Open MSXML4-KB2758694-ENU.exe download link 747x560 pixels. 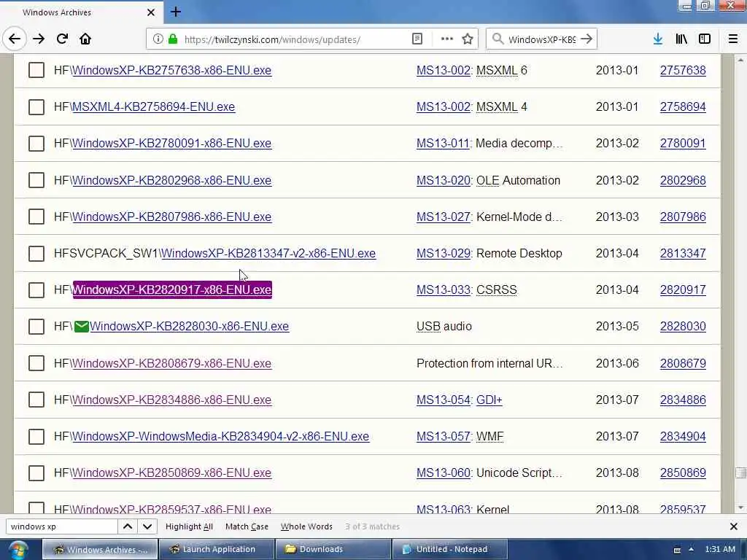point(153,106)
